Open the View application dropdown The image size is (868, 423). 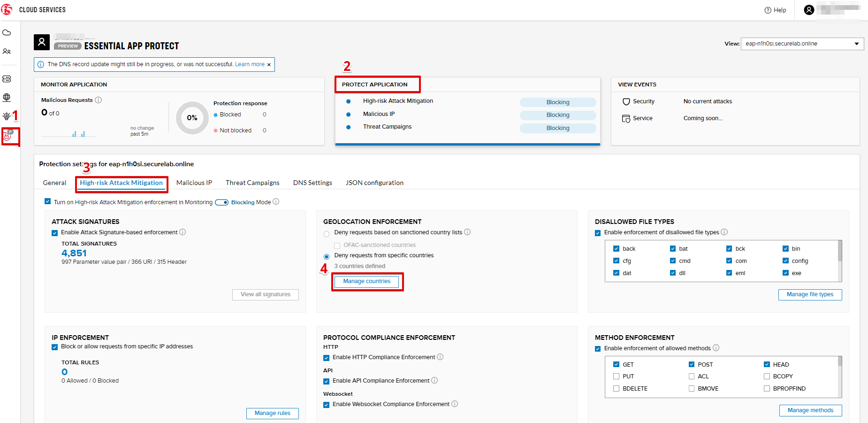pos(802,44)
